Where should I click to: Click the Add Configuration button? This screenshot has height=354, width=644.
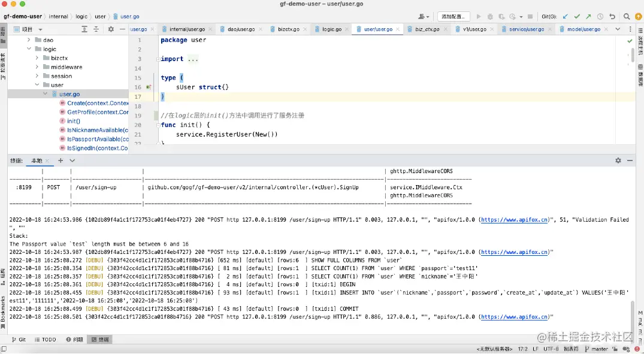click(453, 16)
